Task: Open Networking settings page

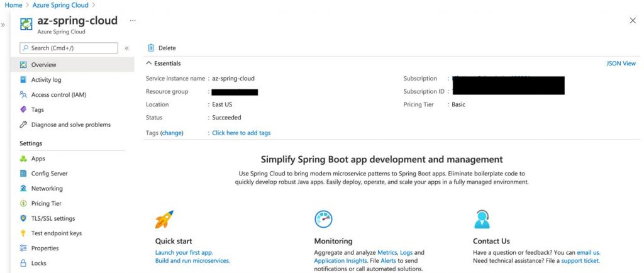Action: (47, 189)
